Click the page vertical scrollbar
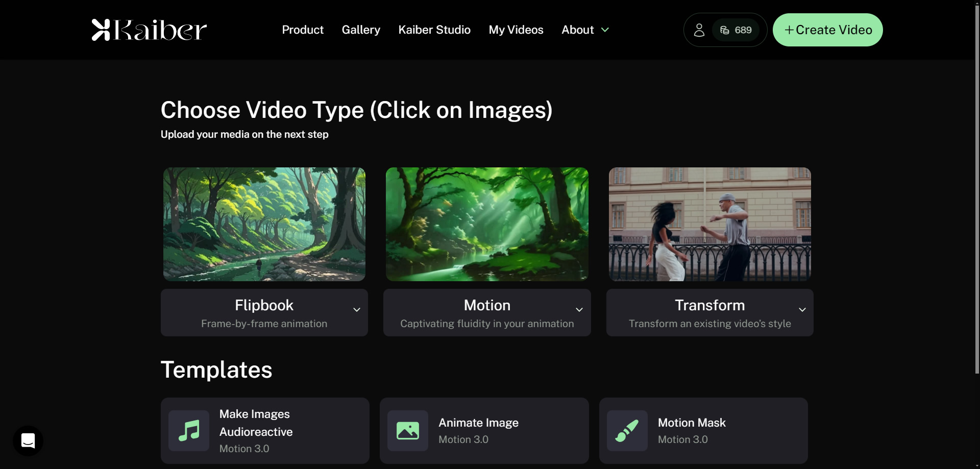Screen dimensions: 980x469 [x=977, y=189]
